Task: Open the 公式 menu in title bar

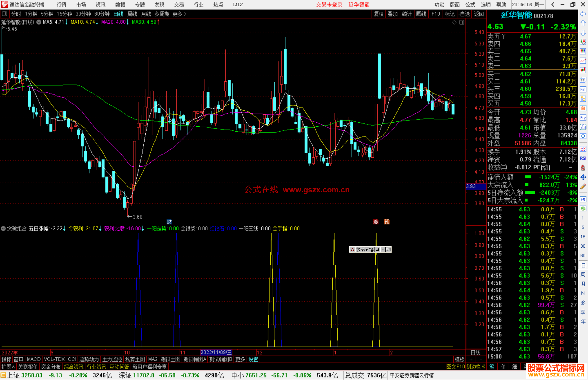Action: tap(470, 5)
